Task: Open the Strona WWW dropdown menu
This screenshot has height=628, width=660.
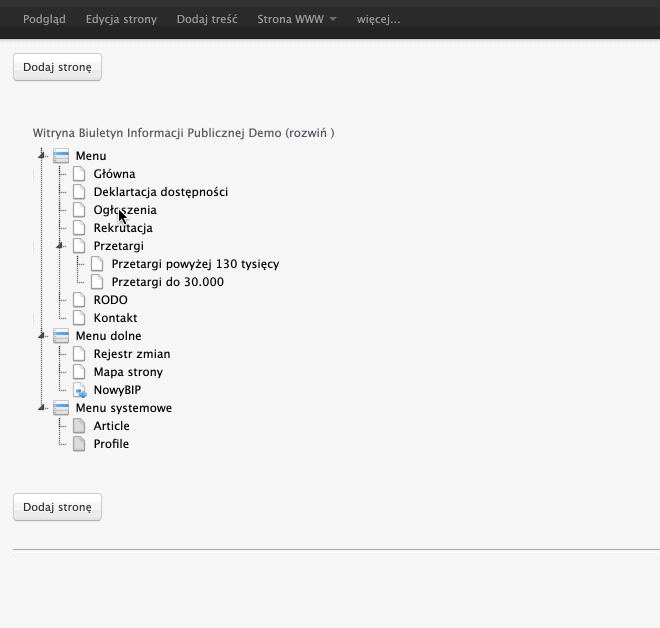Action: coord(296,19)
